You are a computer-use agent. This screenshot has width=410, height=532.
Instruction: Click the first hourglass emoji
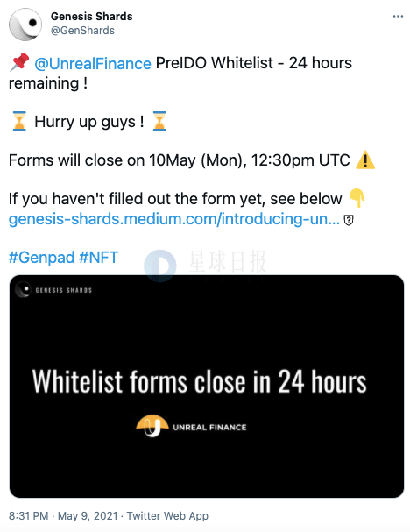tap(19, 121)
